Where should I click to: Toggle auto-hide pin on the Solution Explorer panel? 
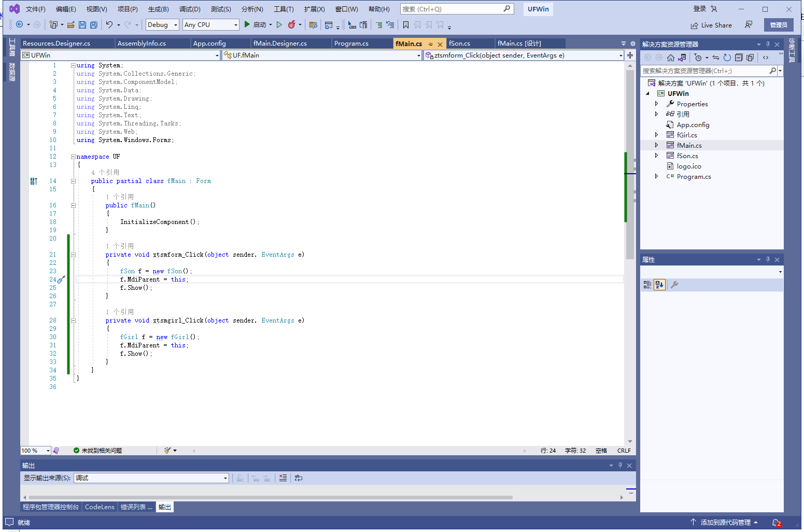click(x=768, y=44)
